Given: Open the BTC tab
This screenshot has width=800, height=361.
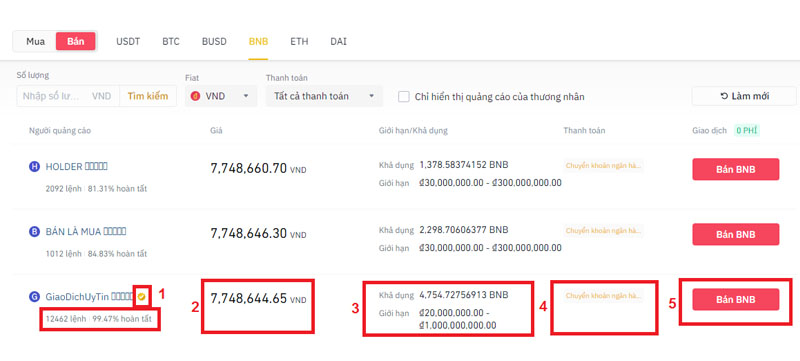Looking at the screenshot, I should 171,42.
